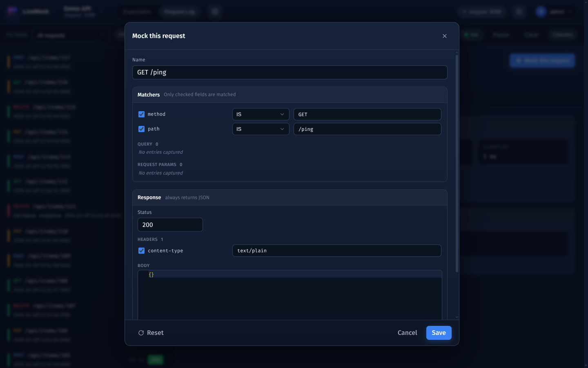Click "No entries captured" under REQUEST PARAMS

click(x=161, y=173)
